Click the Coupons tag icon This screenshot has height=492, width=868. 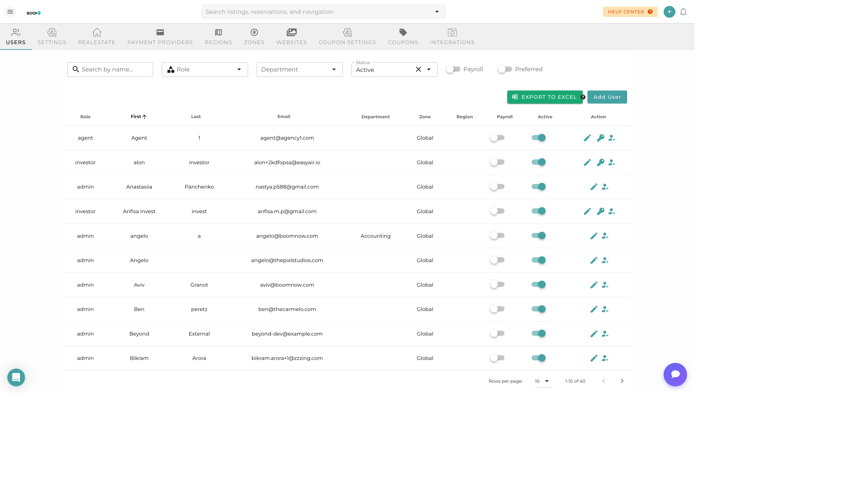(x=403, y=37)
